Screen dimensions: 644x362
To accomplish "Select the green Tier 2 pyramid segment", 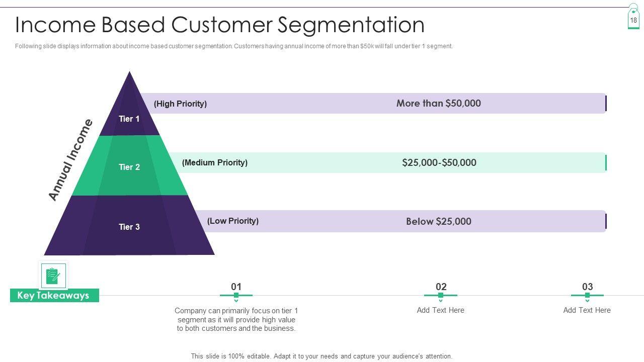I will pyautogui.click(x=129, y=167).
